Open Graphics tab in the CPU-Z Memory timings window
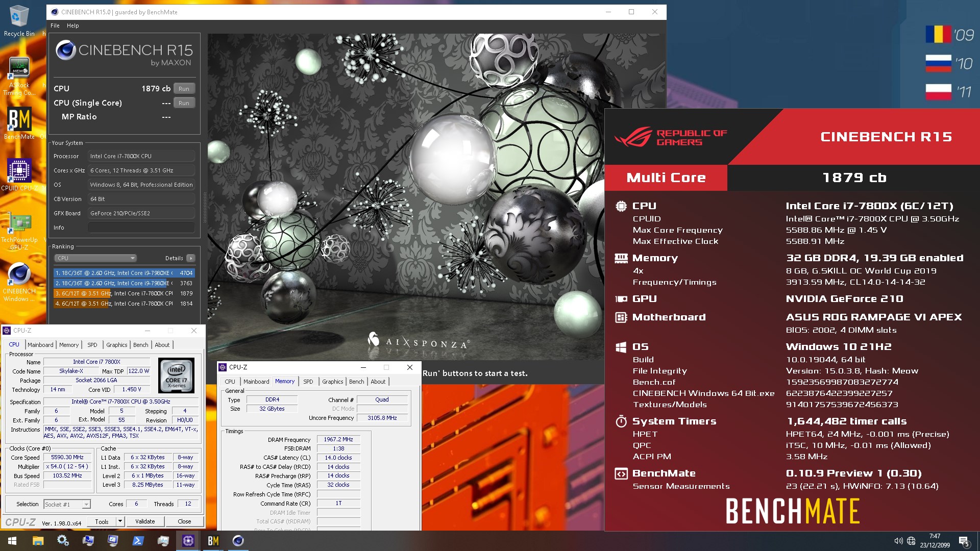This screenshot has width=980, height=551. pyautogui.click(x=333, y=382)
